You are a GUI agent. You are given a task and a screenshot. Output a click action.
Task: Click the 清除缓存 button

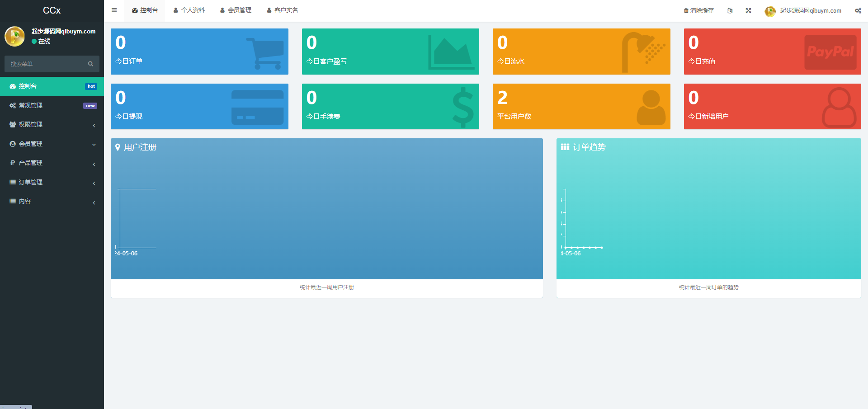(x=698, y=10)
